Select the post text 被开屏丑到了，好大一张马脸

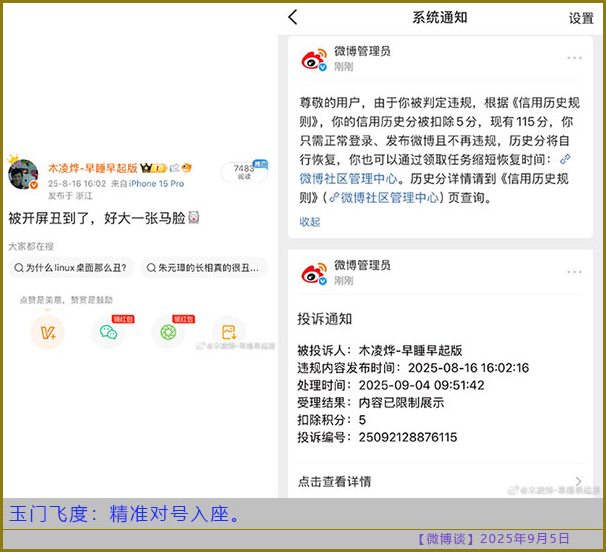click(x=97, y=218)
